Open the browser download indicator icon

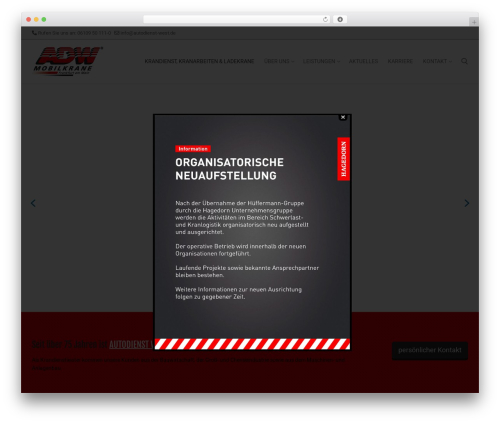click(340, 19)
